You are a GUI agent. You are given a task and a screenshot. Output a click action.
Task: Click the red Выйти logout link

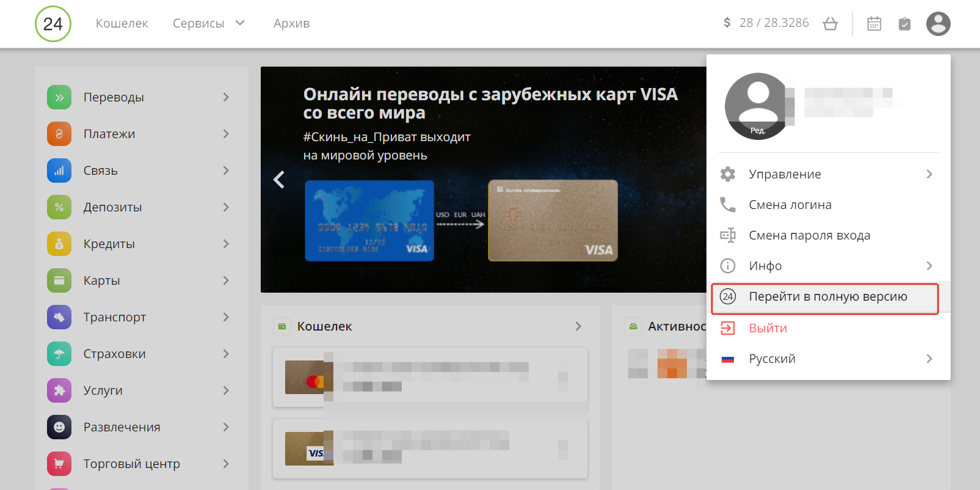coord(768,328)
